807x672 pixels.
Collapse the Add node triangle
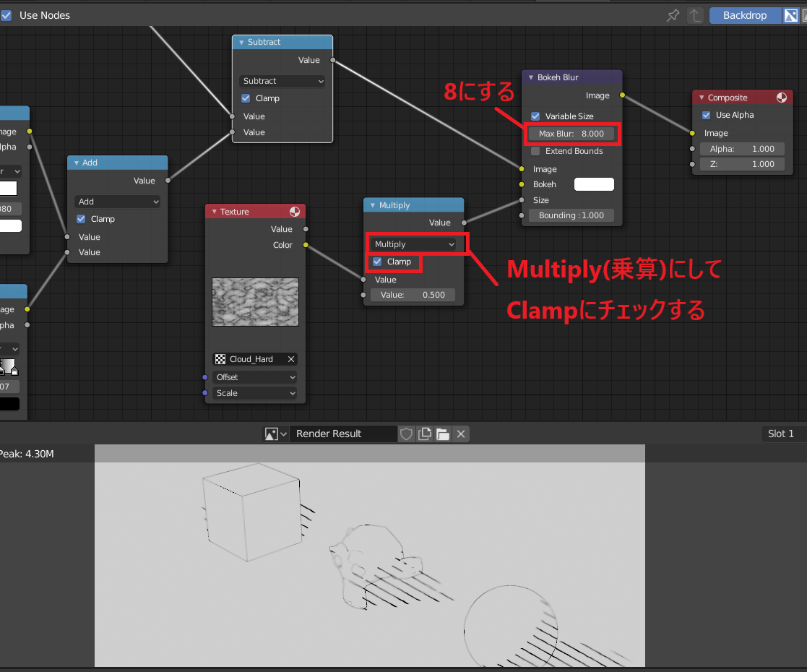(x=76, y=163)
